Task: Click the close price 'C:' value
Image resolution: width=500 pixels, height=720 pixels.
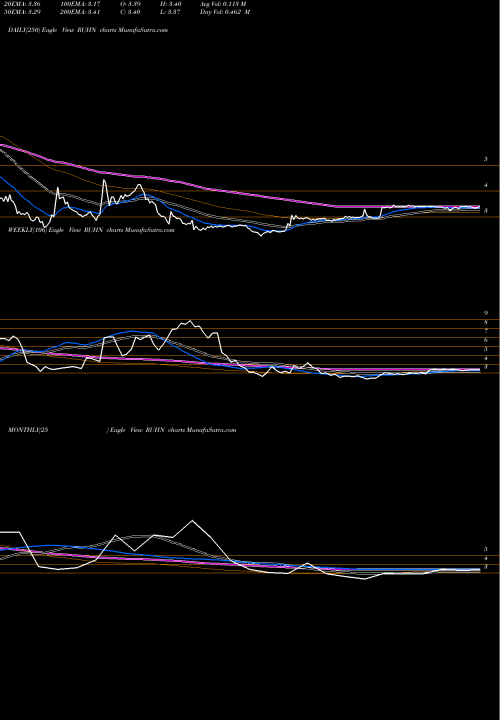Action: pyautogui.click(x=130, y=12)
